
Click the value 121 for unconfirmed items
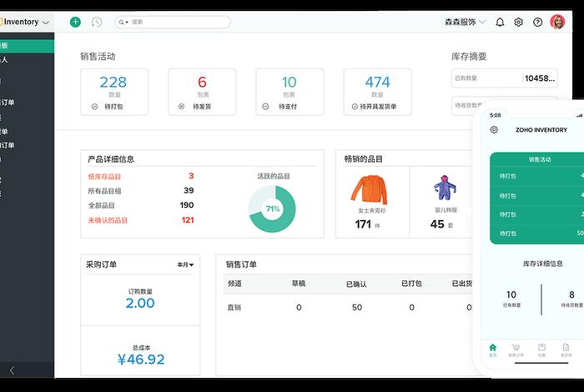(188, 220)
